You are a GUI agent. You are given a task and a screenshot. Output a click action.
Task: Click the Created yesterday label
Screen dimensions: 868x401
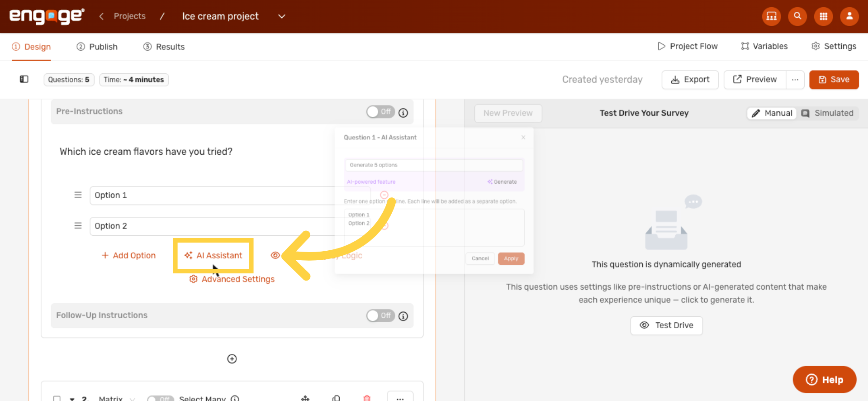(x=602, y=80)
